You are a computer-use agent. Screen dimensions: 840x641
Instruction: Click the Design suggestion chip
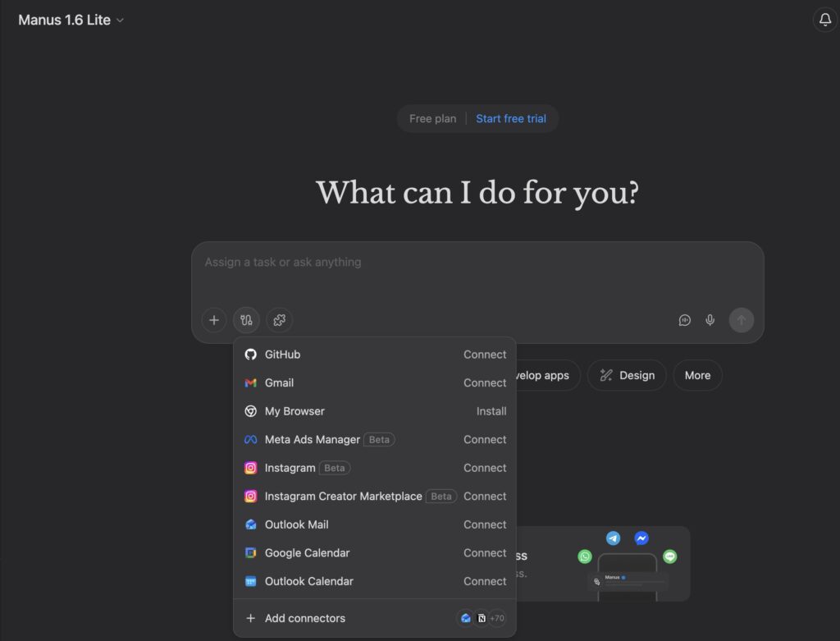628,375
